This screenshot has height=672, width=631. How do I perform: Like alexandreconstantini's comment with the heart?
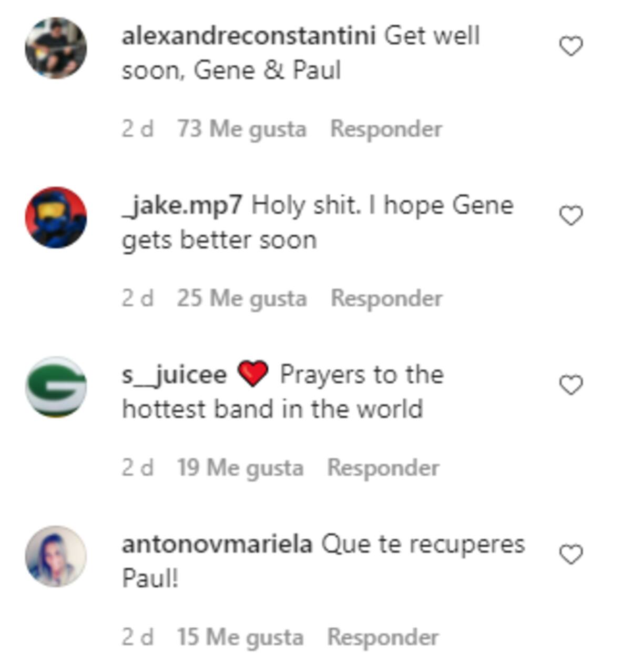(571, 46)
